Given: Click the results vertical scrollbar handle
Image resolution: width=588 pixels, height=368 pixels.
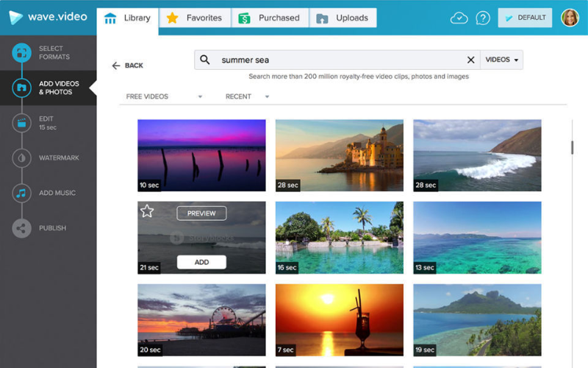Looking at the screenshot, I should tap(573, 148).
